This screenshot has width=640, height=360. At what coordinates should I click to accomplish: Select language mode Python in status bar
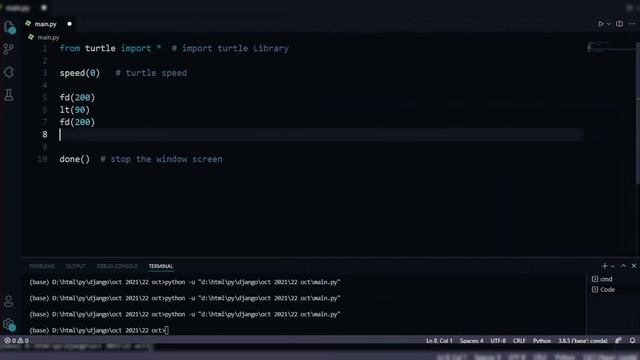point(542,341)
